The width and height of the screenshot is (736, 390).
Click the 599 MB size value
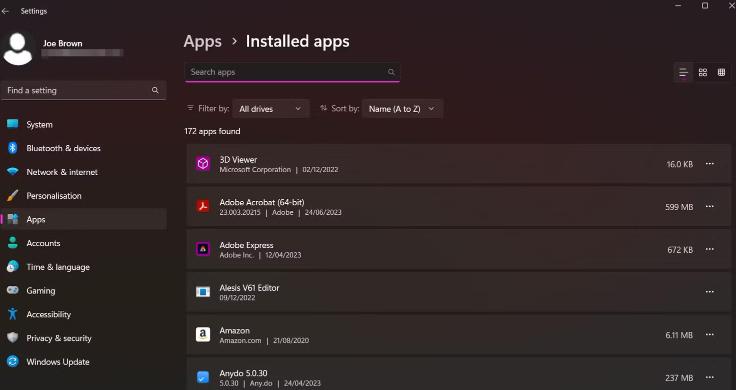coord(679,207)
